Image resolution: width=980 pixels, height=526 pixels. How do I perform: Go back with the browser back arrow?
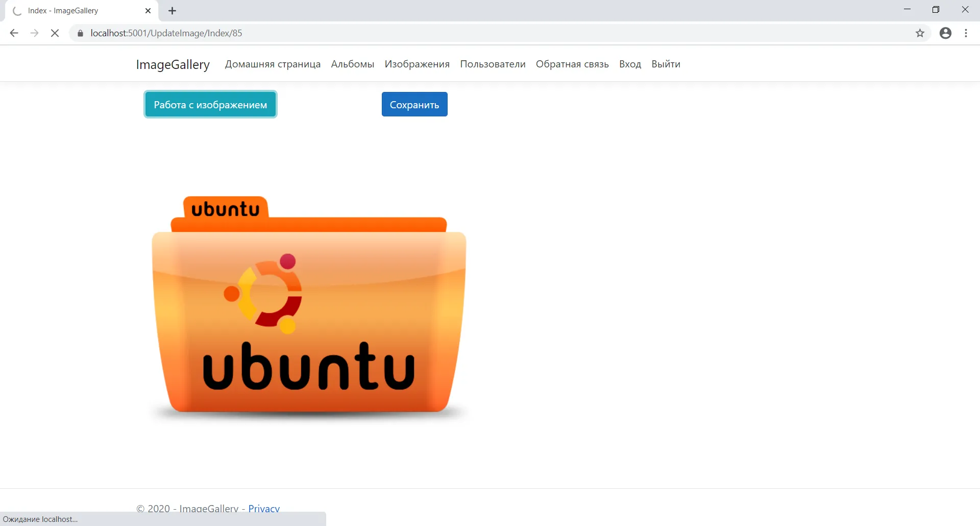point(14,33)
